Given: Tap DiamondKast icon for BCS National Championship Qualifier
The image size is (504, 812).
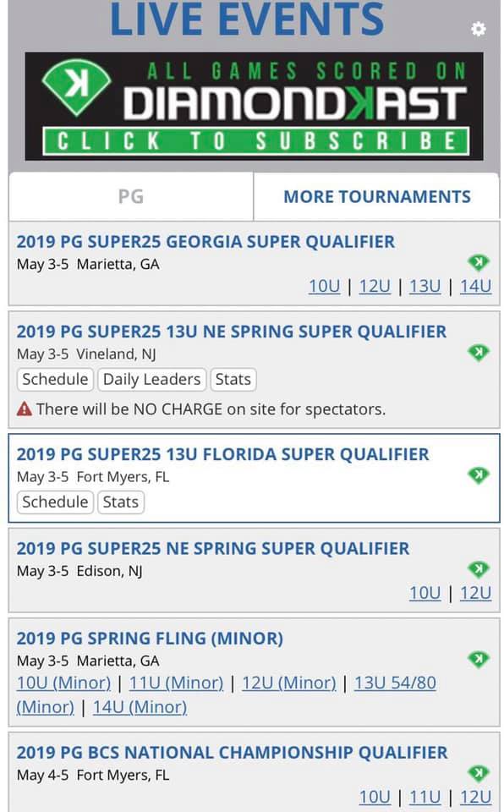Looking at the screenshot, I should (x=478, y=773).
